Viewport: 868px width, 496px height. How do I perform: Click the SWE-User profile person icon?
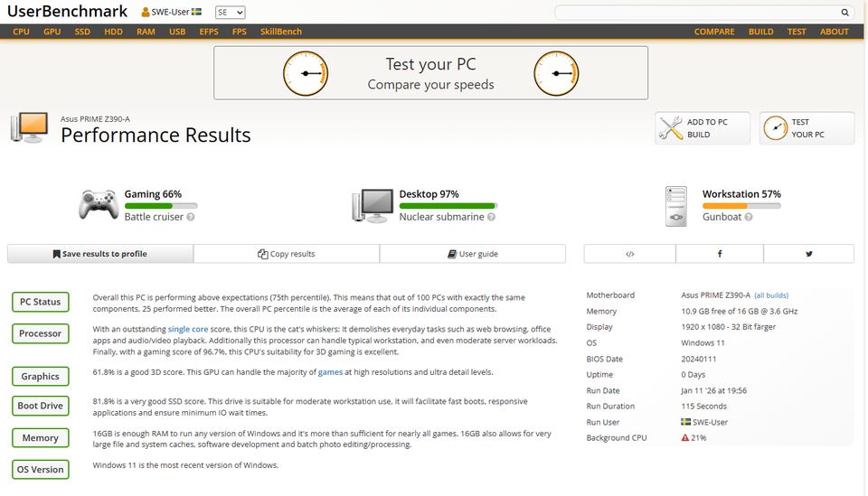tap(146, 12)
